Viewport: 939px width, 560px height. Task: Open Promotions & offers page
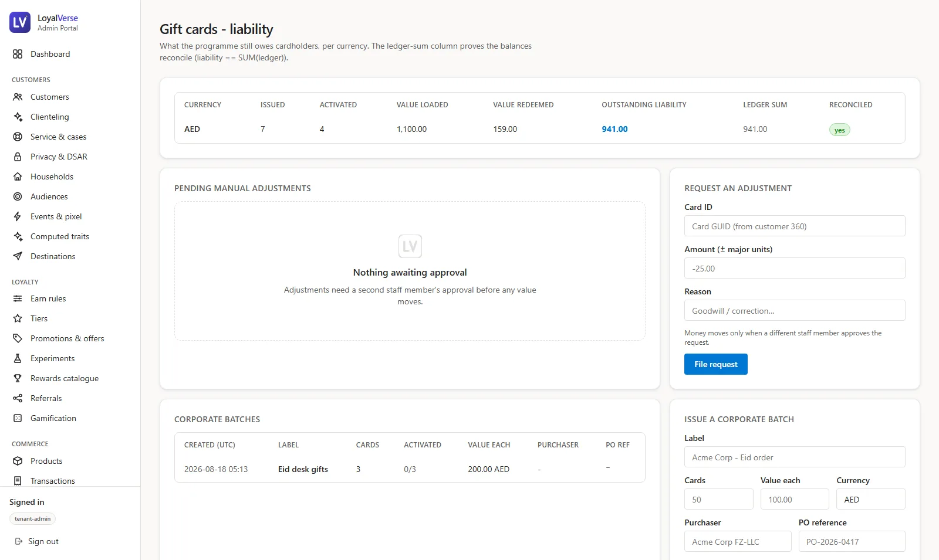point(70,338)
